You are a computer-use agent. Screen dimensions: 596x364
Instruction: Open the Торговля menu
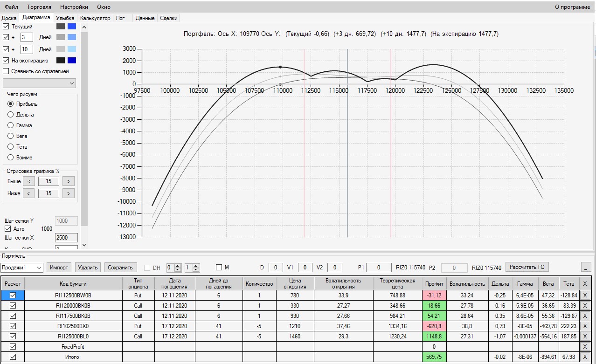click(39, 7)
